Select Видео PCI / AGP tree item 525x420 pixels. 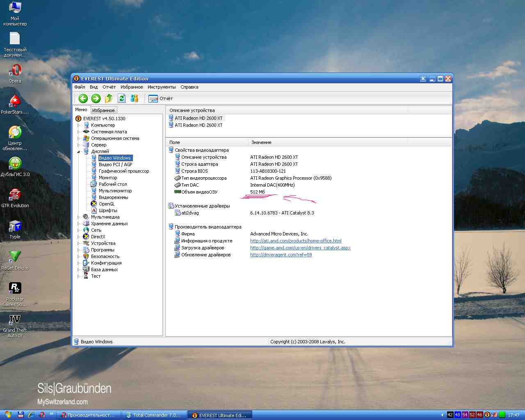[x=115, y=164]
